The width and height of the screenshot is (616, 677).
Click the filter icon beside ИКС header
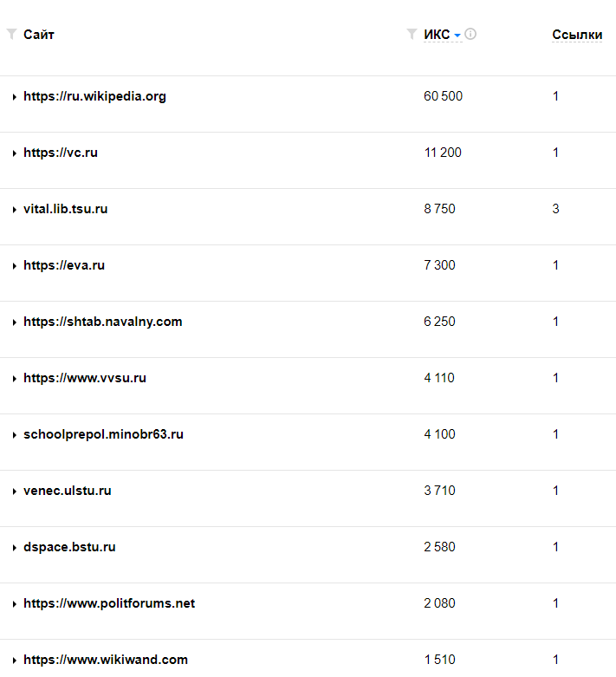click(x=412, y=35)
